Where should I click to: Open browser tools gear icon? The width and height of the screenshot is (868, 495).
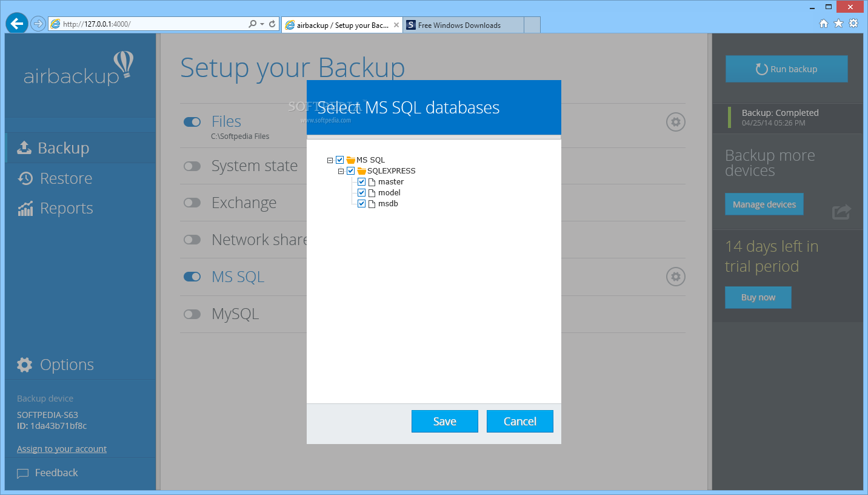pyautogui.click(x=853, y=24)
